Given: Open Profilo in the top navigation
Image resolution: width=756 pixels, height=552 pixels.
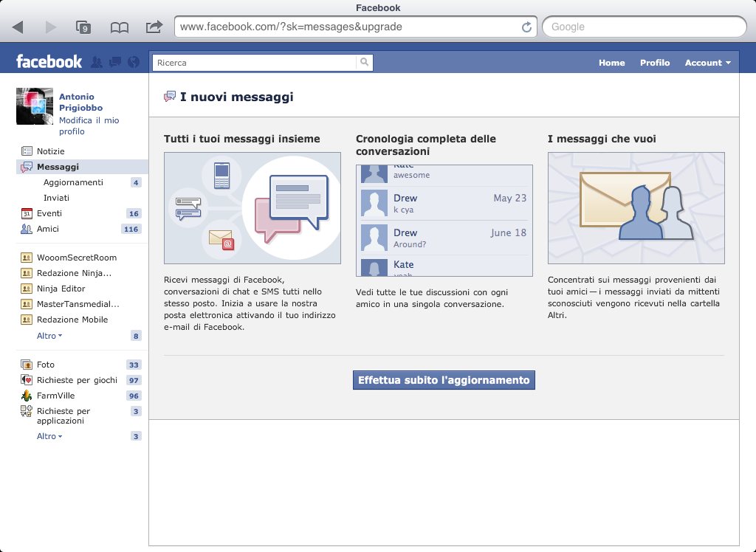Looking at the screenshot, I should click(x=655, y=63).
